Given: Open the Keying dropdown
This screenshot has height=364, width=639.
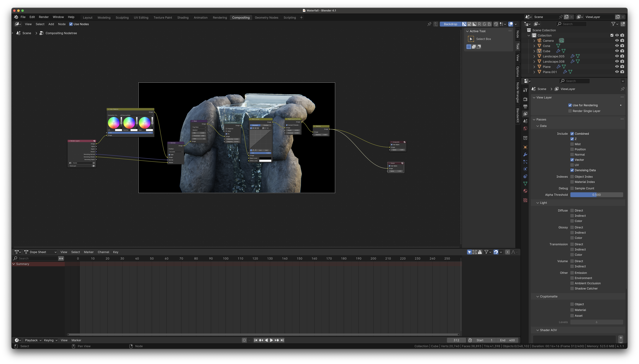Looking at the screenshot, I should click(51, 340).
